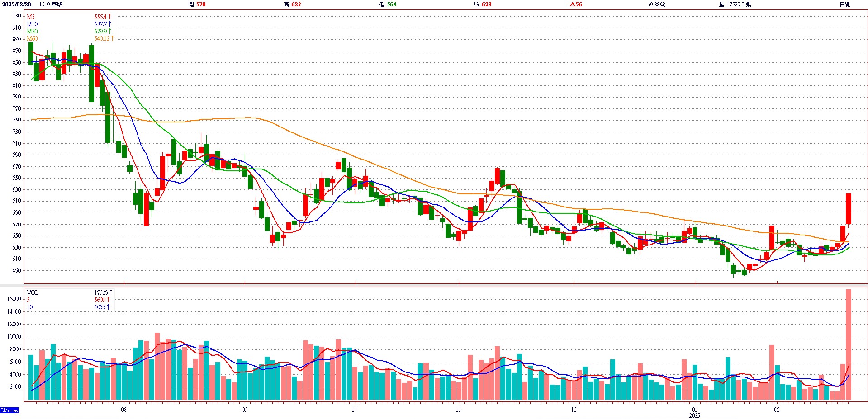Click the 08 month marker on time axis
The width and height of the screenshot is (868, 419).
[123, 410]
